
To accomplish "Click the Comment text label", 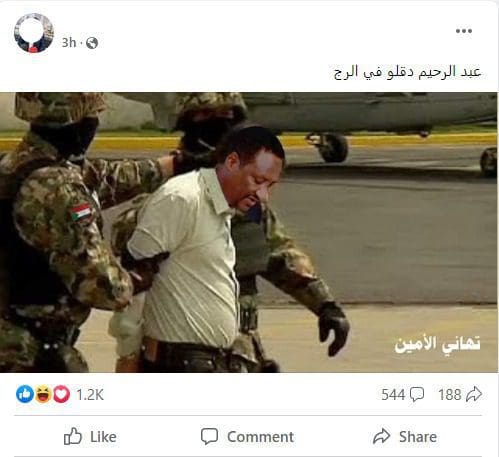I will coord(260,437).
